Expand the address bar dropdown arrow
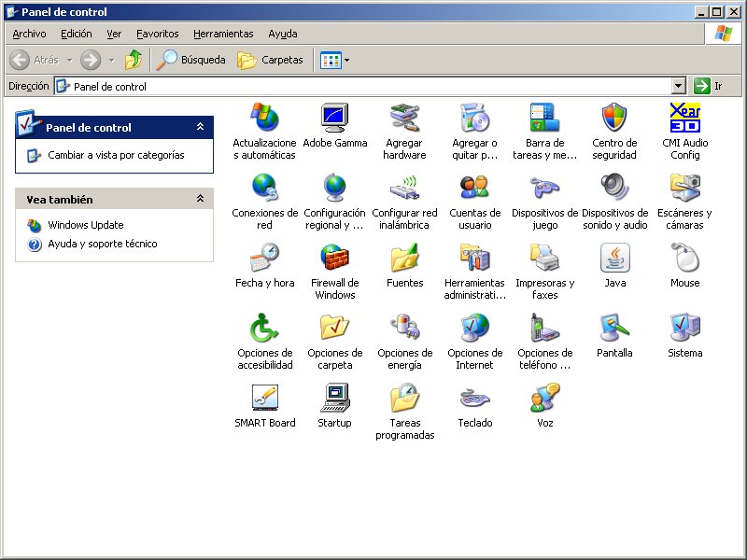The width and height of the screenshot is (747, 560). point(679,86)
